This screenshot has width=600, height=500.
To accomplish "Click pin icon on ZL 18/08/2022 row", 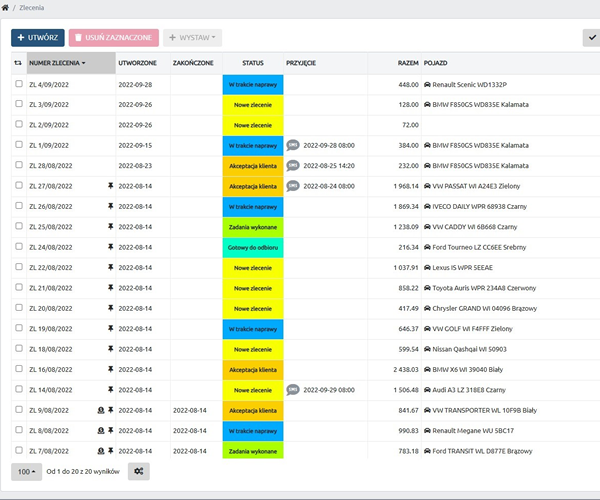I will click(x=111, y=349).
